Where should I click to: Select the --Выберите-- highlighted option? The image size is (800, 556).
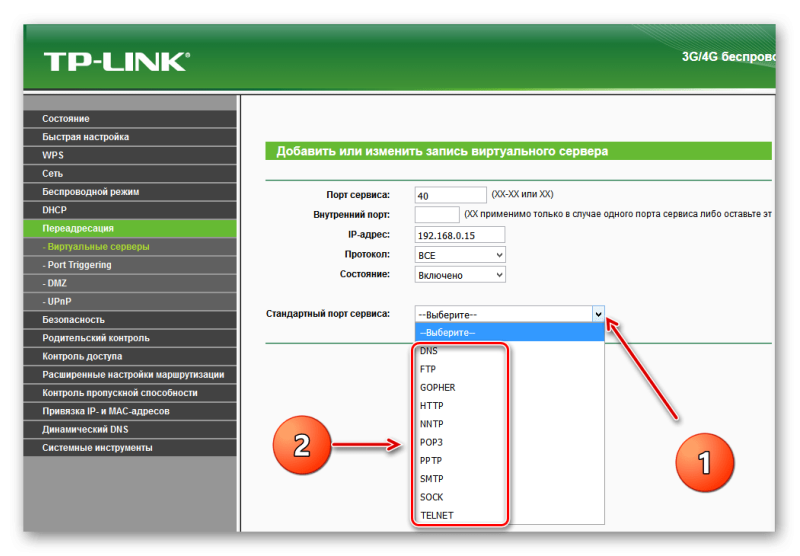point(510,333)
